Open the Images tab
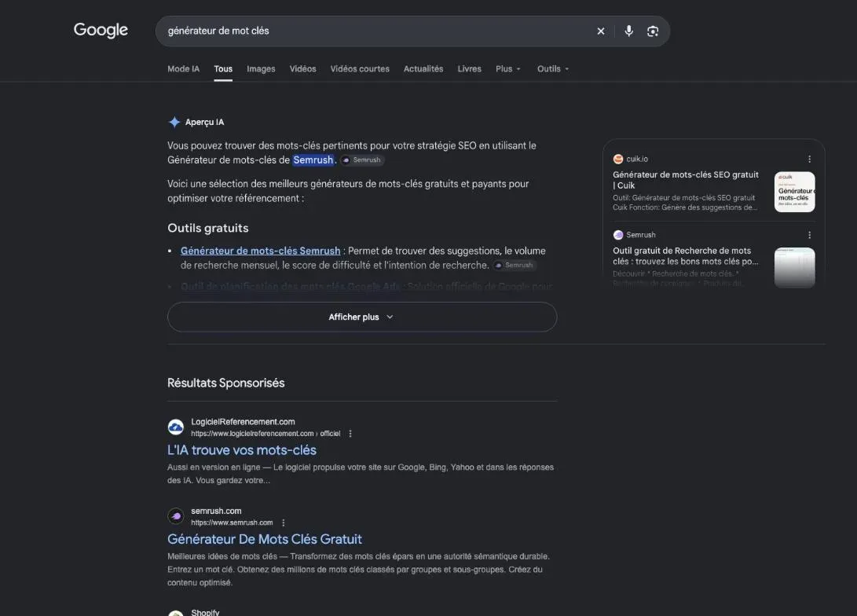The image size is (857, 616). 261,69
